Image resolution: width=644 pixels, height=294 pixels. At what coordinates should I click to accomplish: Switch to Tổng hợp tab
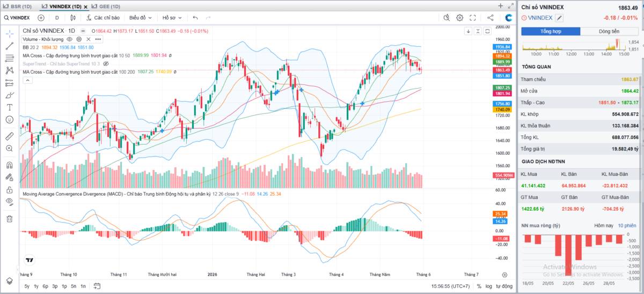(551, 32)
